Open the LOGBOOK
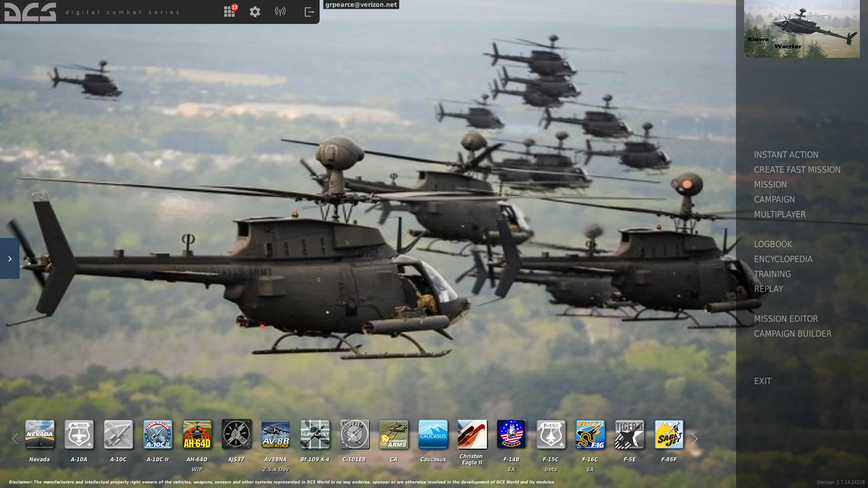 pos(773,244)
